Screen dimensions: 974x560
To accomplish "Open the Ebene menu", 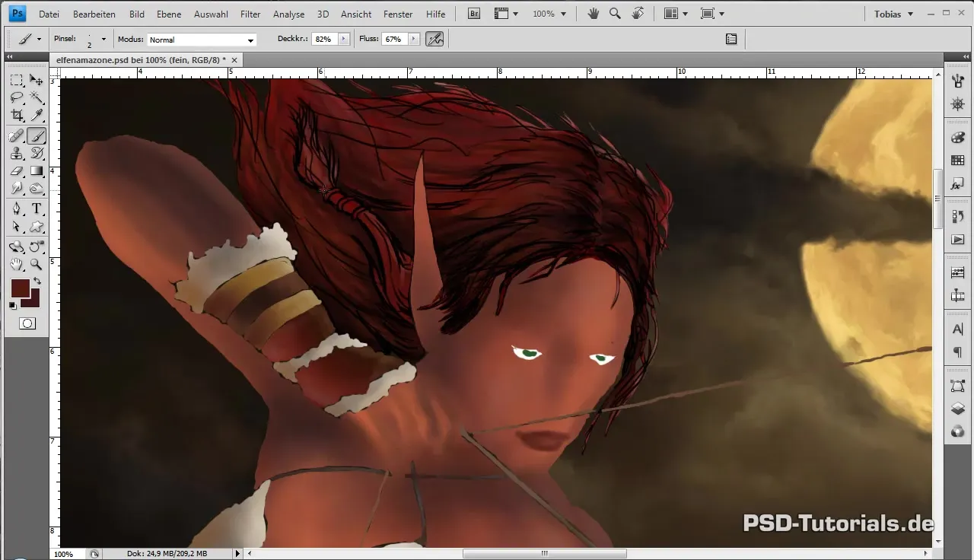I will (x=169, y=14).
